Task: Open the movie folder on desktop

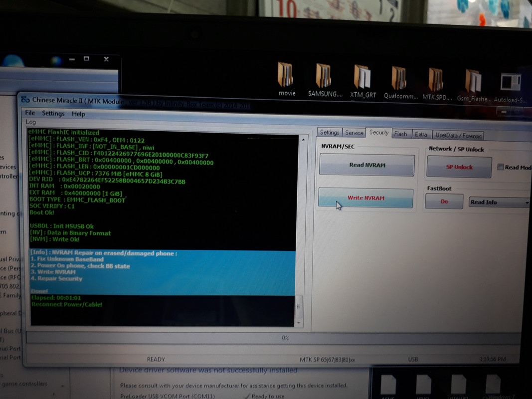Action: point(286,79)
